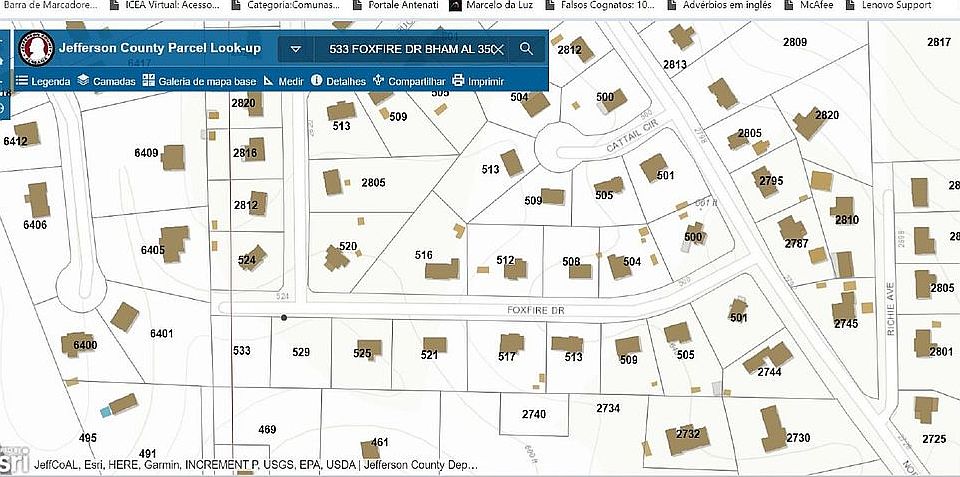This screenshot has width=960, height=477.
Task: Select the parcel labeled 516
Action: click(x=423, y=255)
